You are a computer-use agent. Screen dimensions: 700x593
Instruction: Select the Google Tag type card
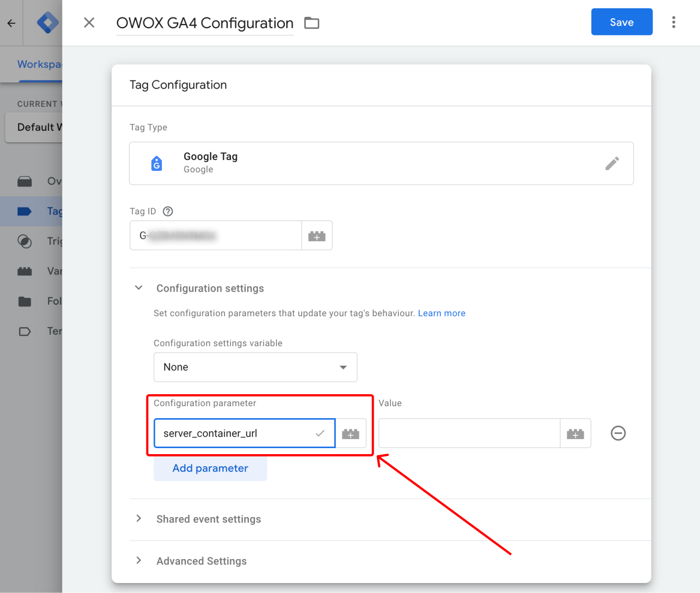coord(381,163)
